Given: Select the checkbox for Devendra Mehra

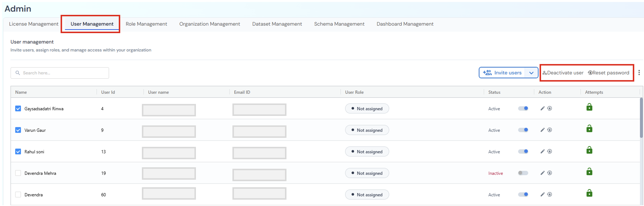Looking at the screenshot, I should pos(18,173).
